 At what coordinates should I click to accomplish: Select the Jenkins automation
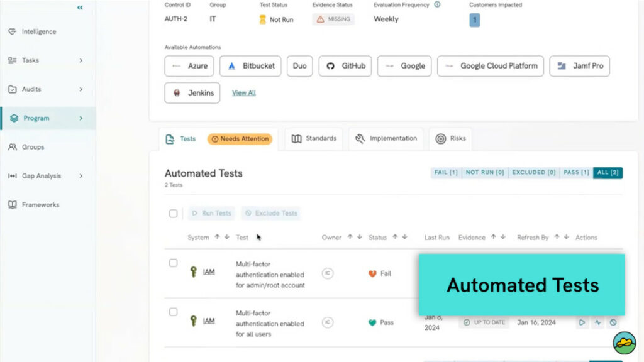(192, 93)
